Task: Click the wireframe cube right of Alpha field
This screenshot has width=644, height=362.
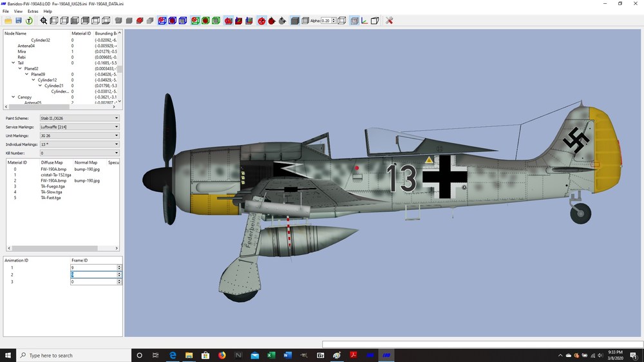Action: click(342, 21)
